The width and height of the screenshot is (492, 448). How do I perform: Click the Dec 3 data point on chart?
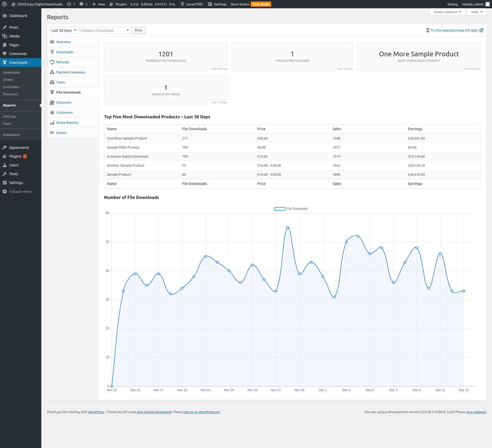pyautogui.click(x=346, y=242)
